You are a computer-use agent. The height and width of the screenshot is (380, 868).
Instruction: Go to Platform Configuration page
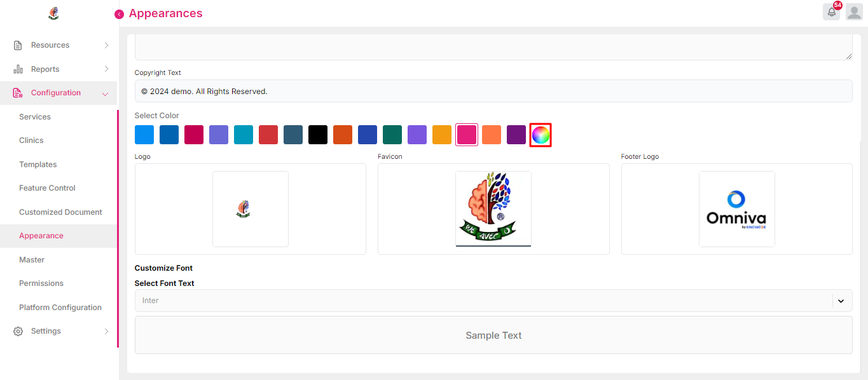pos(60,308)
